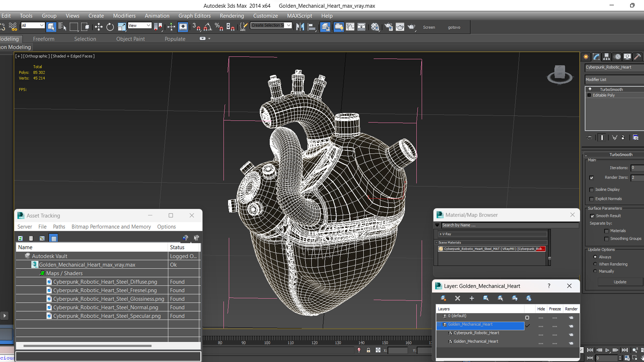Open the Select by Name tool

(x=62, y=27)
